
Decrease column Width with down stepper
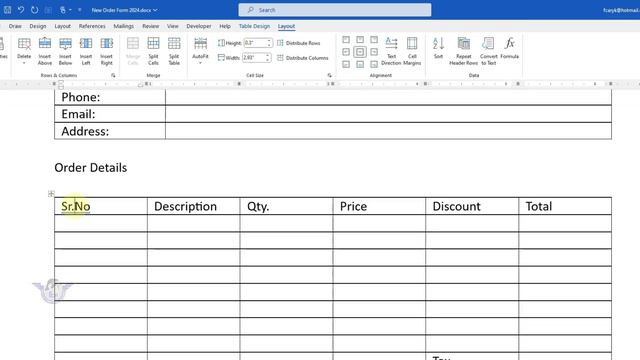[268, 60]
